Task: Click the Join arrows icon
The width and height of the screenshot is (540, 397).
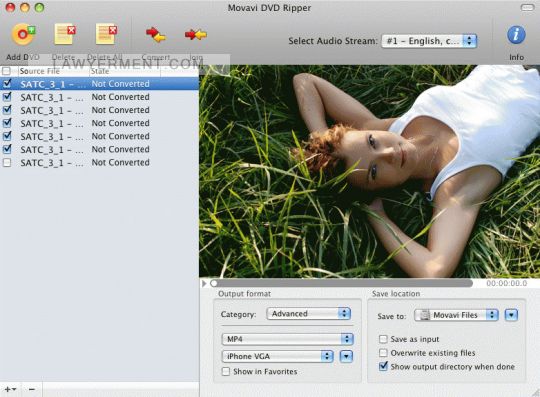Action: pyautogui.click(x=196, y=34)
